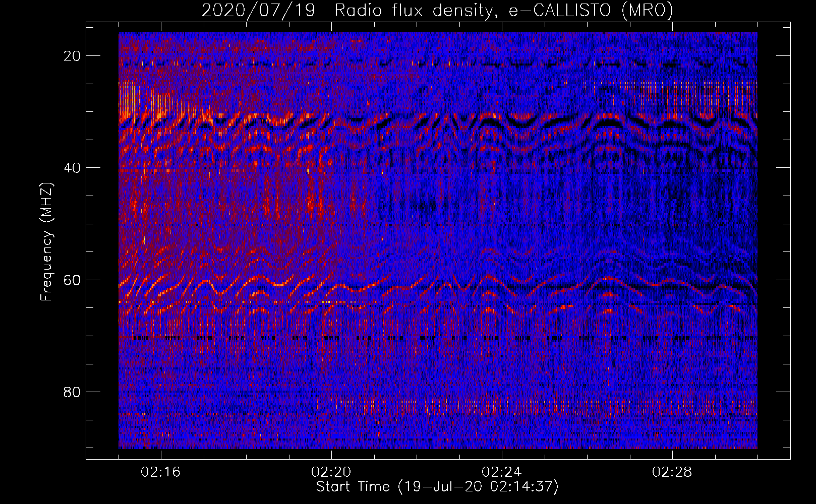The image size is (816, 504).
Task: Click the 'Frequency (MHZ)' axis label
Action: (46, 242)
